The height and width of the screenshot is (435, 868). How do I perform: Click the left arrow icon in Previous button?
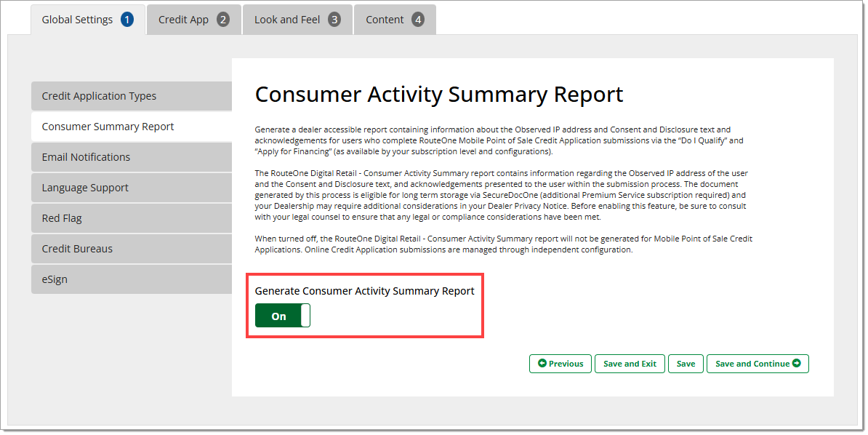(542, 364)
